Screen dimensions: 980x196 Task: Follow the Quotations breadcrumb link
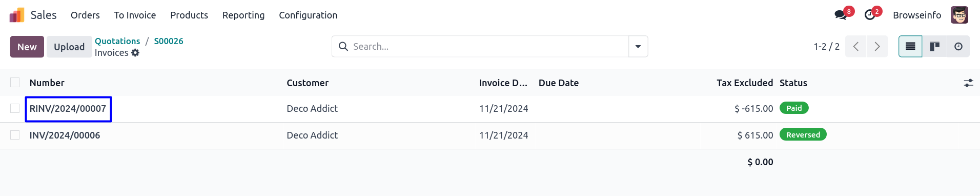point(117,41)
